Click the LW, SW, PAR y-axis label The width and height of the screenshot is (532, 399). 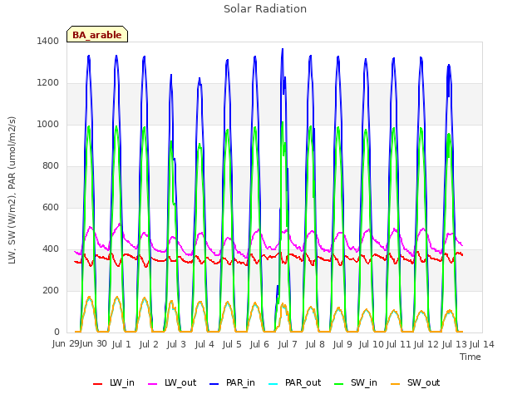pos(12,190)
